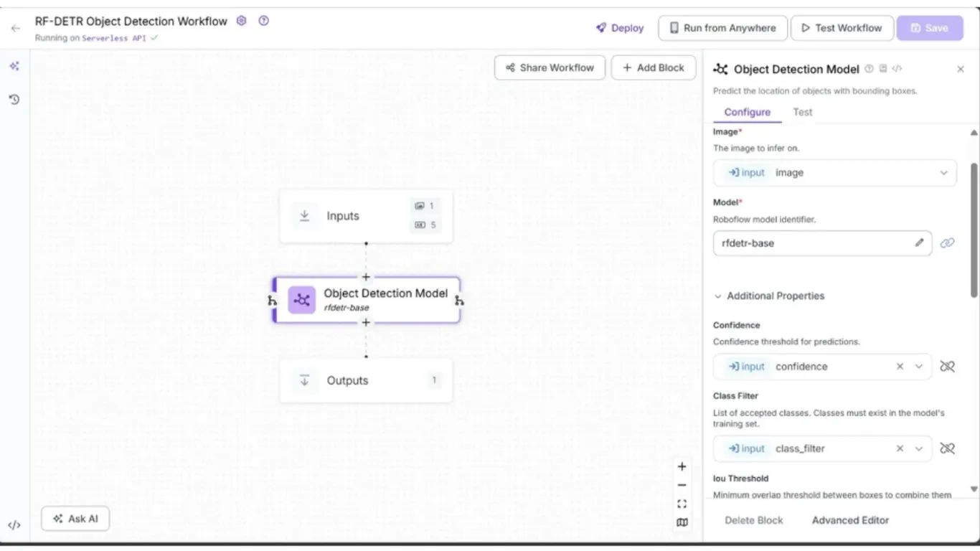Image resolution: width=980 pixels, height=551 pixels.
Task: Select the Inputs block on the canvas
Action: pos(366,216)
